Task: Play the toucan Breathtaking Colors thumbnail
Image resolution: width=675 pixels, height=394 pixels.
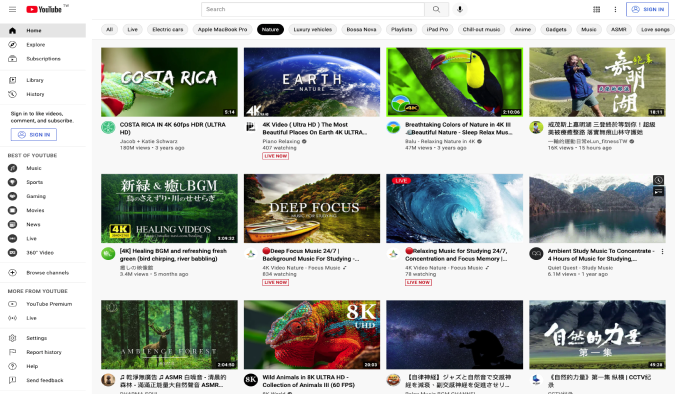Action: click(455, 82)
